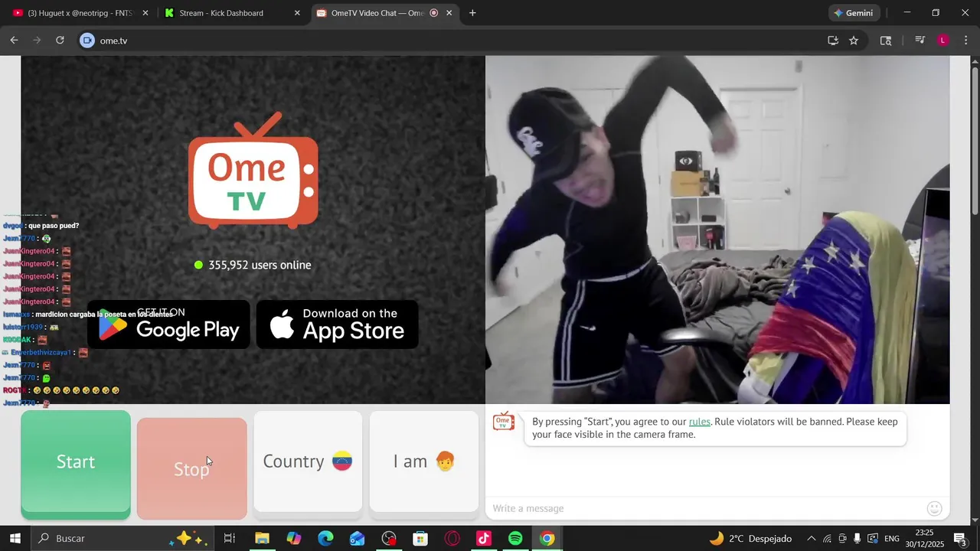This screenshot has width=980, height=551.
Task: Click the green Start button
Action: pos(76,465)
